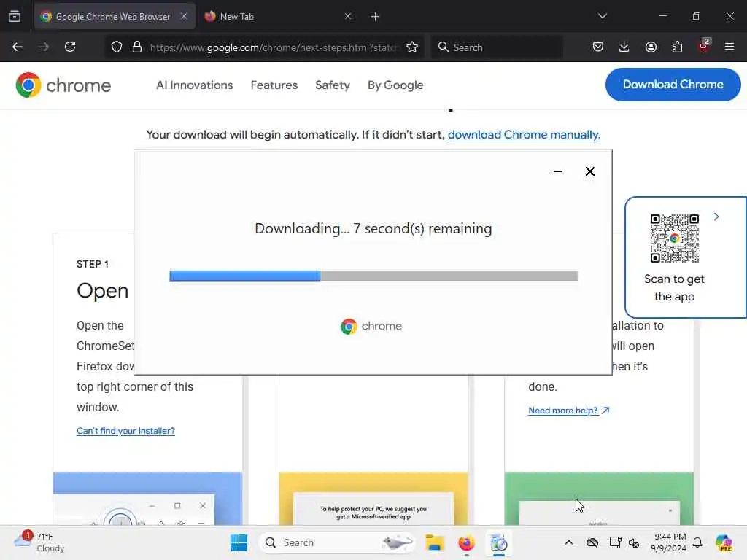The height and width of the screenshot is (560, 747).
Task: Open uBlock extension icon with badge
Action: click(704, 46)
